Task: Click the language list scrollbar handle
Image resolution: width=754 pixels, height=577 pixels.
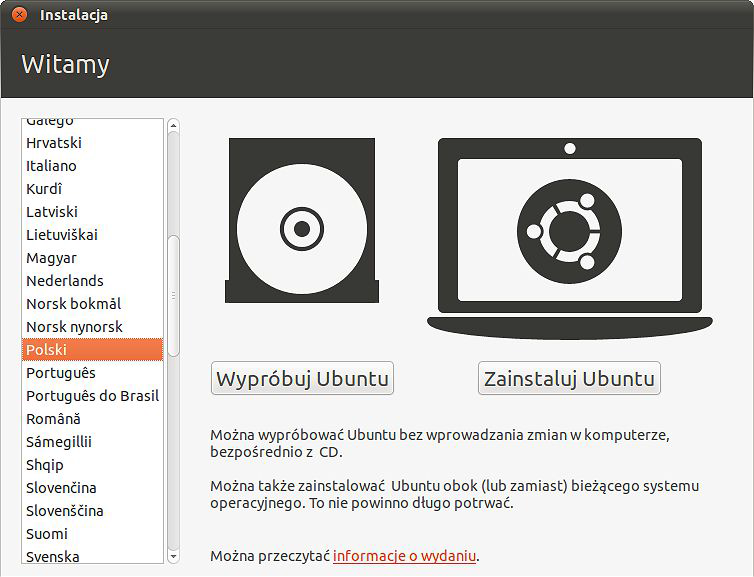Action: tap(174, 296)
